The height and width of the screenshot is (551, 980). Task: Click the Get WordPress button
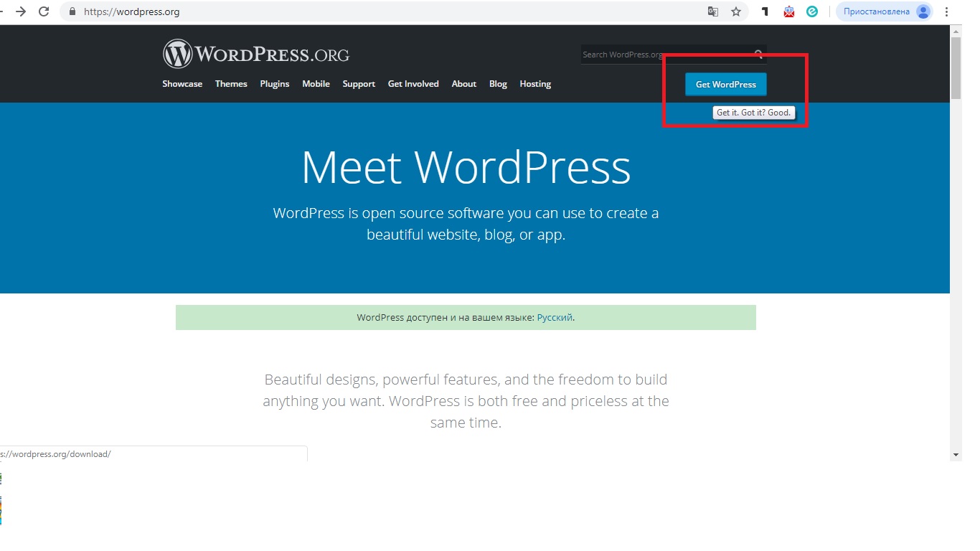click(x=726, y=84)
